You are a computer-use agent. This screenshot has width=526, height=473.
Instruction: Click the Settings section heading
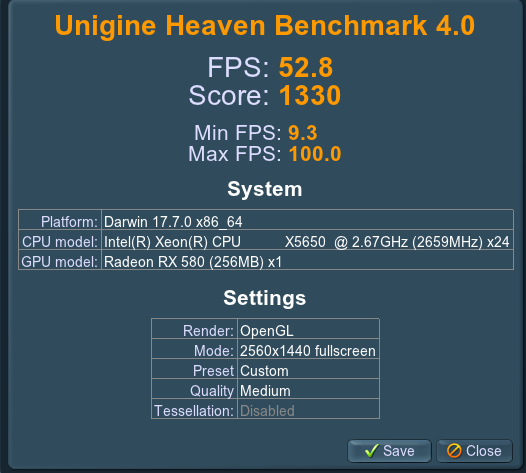(x=265, y=298)
